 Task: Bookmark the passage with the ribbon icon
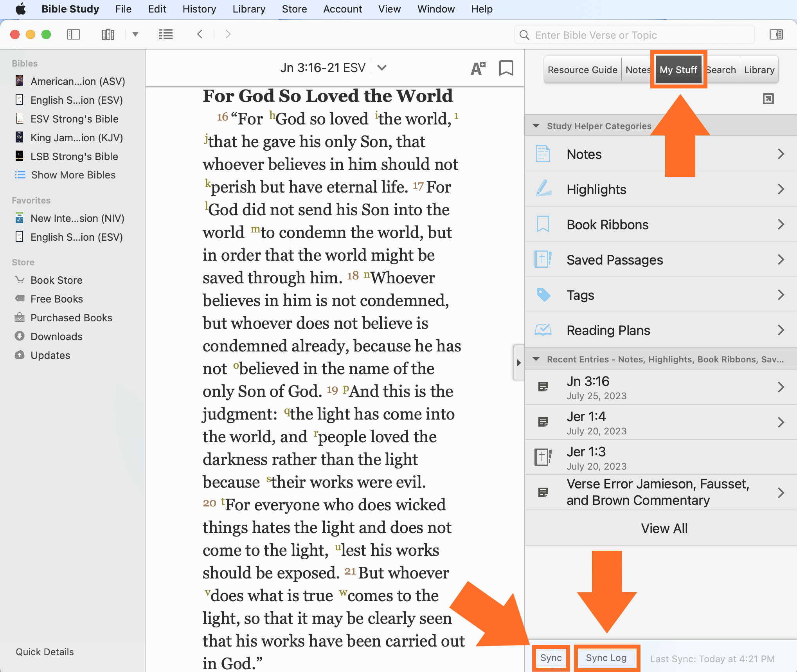tap(506, 68)
